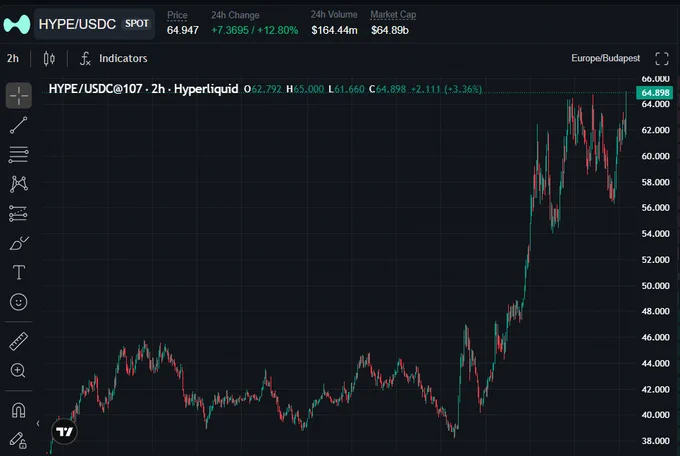Open the forecasting and measurement tools
Viewport: 680px width, 456px height.
[18, 213]
